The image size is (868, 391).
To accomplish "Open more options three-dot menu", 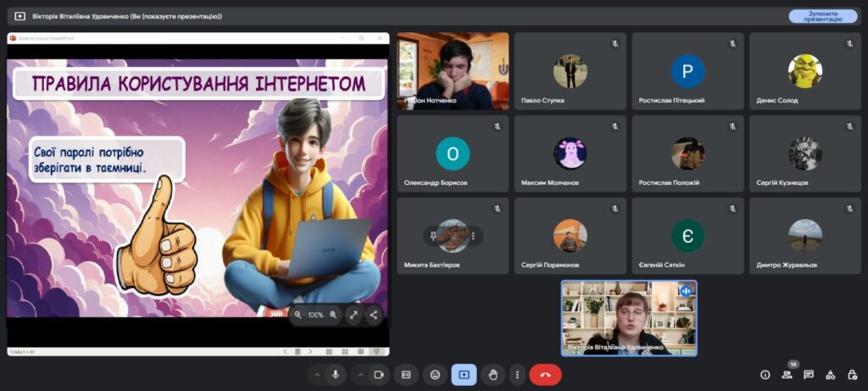I will (516, 374).
